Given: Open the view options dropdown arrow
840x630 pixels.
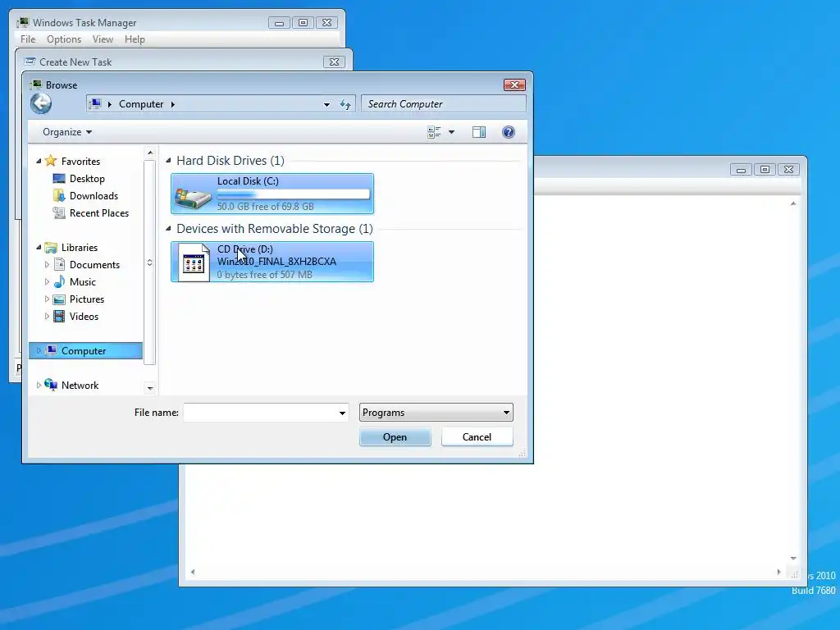Looking at the screenshot, I should pos(452,132).
